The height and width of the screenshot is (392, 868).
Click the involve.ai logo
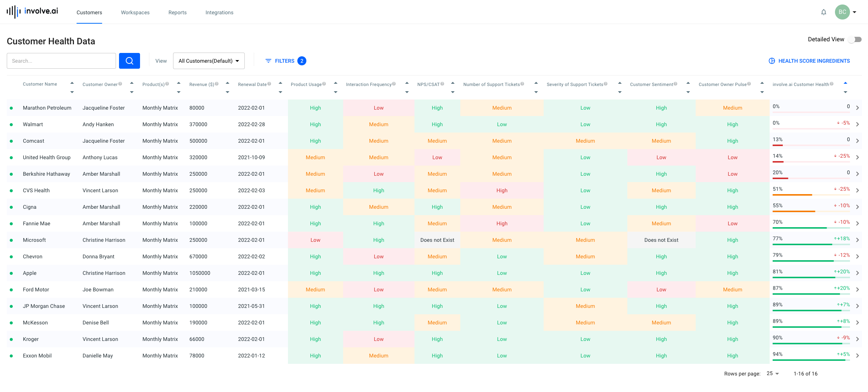click(x=32, y=12)
